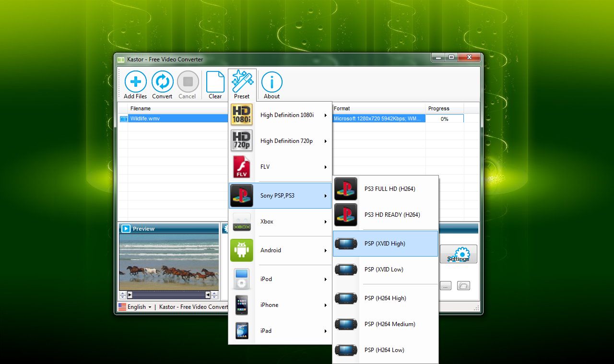Image resolution: width=614 pixels, height=364 pixels.
Task: Select the Wildlife.wmv file row
Action: (178, 118)
